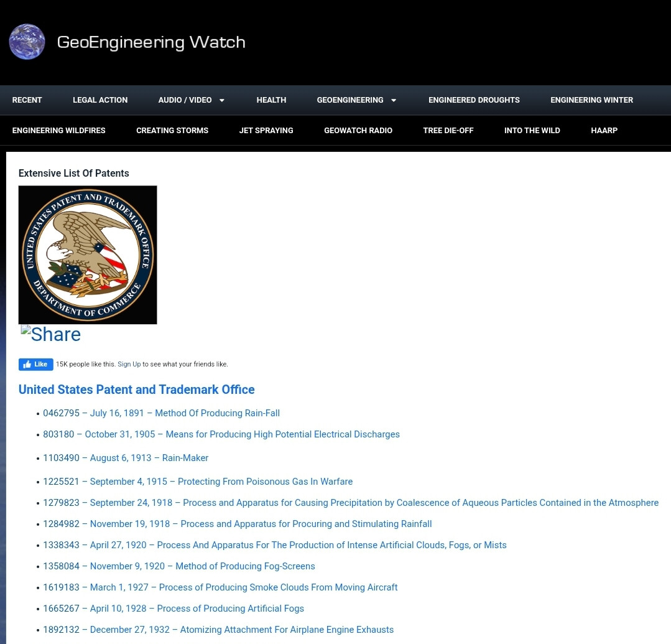The width and height of the screenshot is (671, 644).
Task: Open the Tree Die-Off menu item
Action: [x=448, y=131]
